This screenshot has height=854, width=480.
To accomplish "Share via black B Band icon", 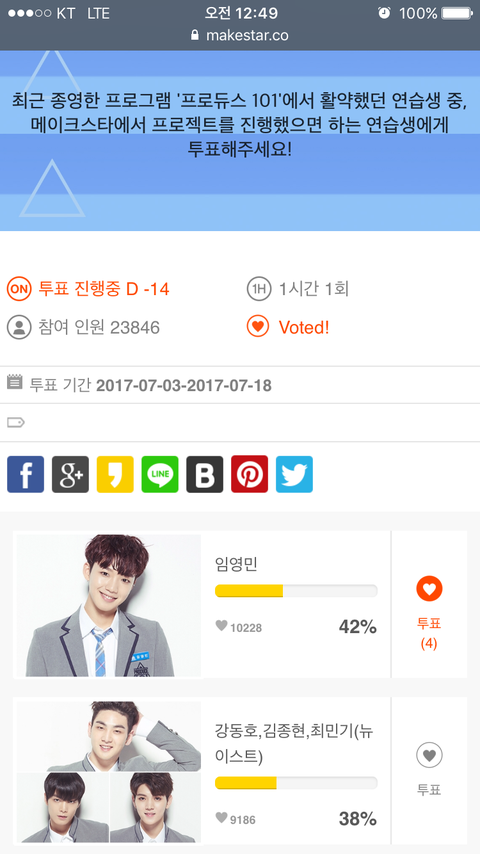I will point(205,474).
